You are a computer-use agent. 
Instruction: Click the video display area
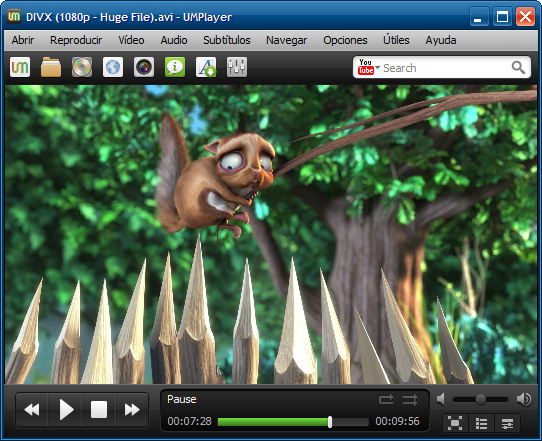[271, 234]
